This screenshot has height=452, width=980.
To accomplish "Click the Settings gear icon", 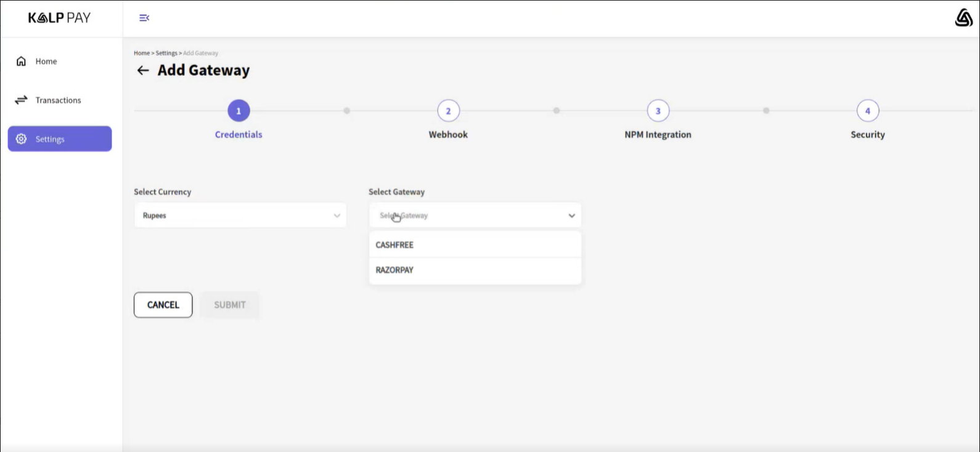I will 22,139.
